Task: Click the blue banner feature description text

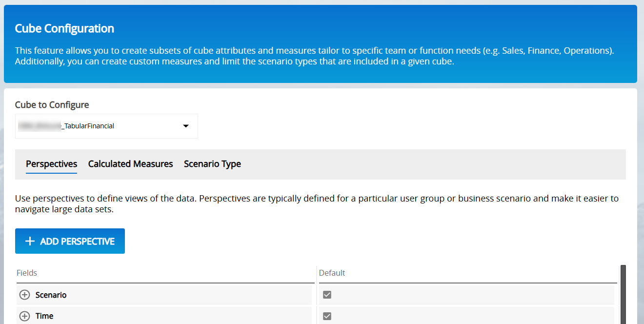Action: (312, 56)
